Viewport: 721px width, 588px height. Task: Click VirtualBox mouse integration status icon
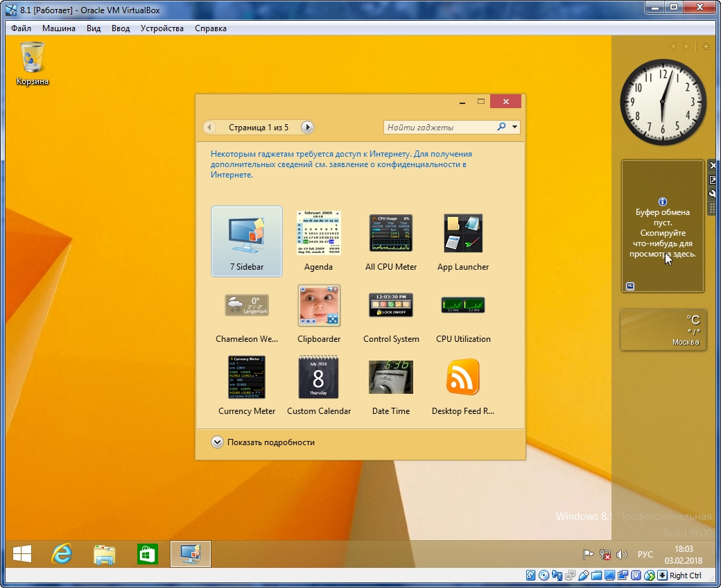point(650,575)
